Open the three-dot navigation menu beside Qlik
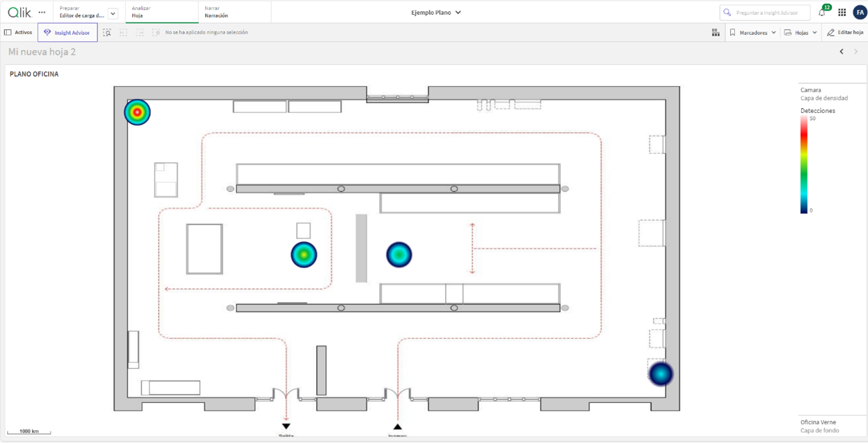 (x=42, y=12)
